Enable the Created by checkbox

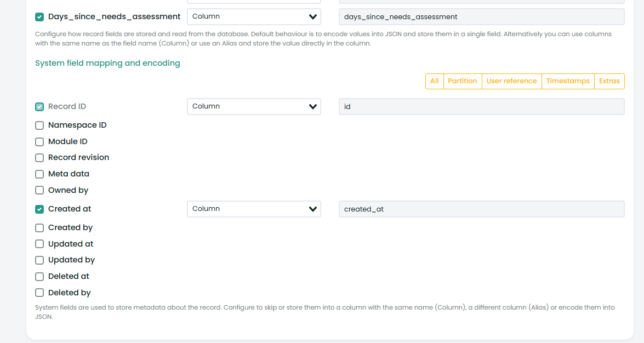tap(39, 228)
